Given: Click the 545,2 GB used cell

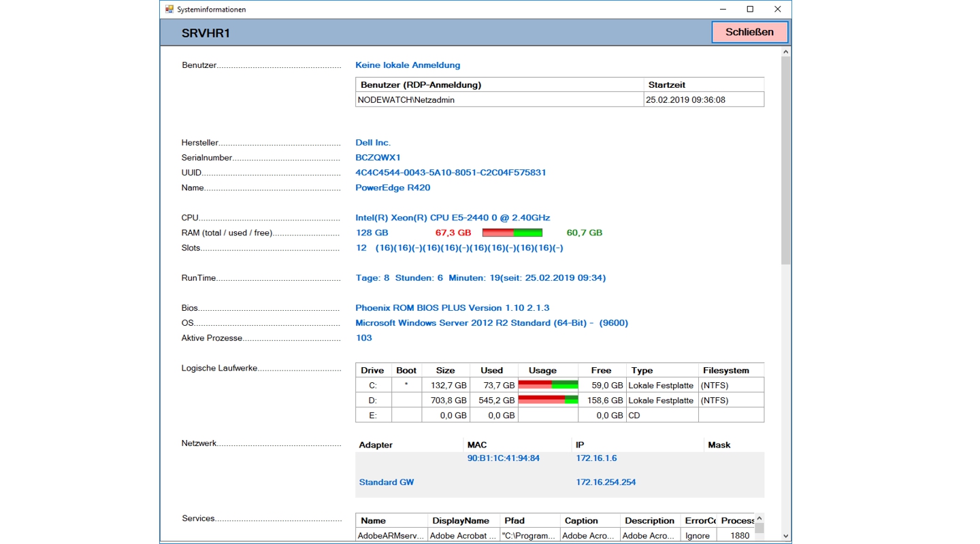Looking at the screenshot, I should coord(493,401).
